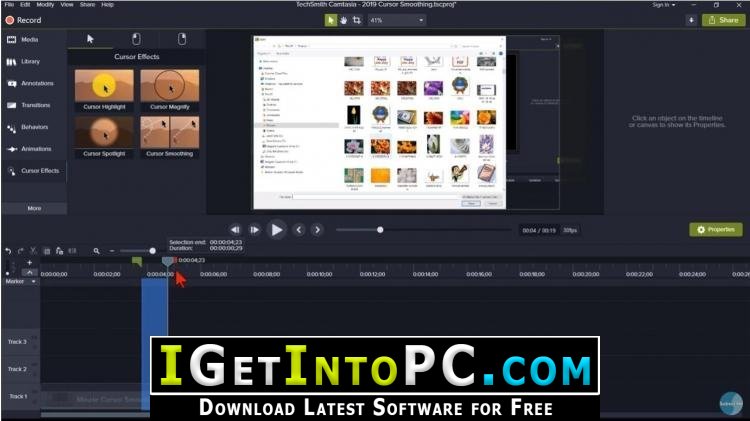Jump to previous marker with left chevron
750x421 pixels.
pyautogui.click(x=299, y=230)
